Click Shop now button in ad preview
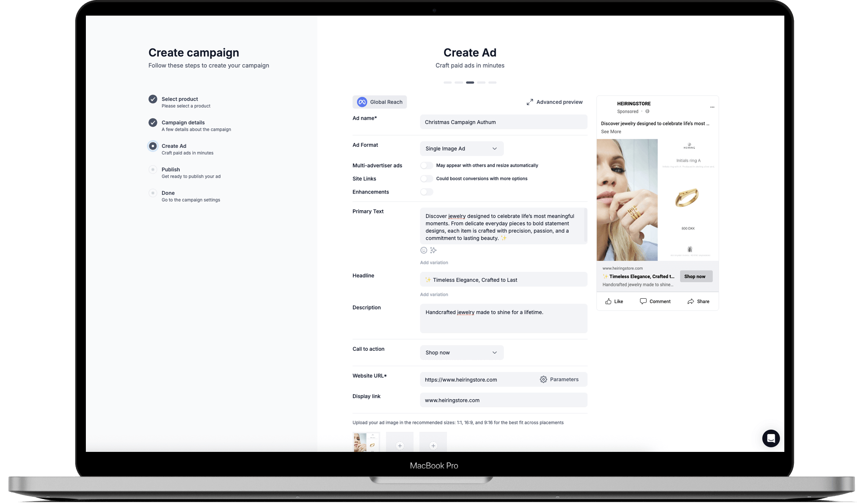Viewport: 863px width, 504px height. tap(695, 276)
